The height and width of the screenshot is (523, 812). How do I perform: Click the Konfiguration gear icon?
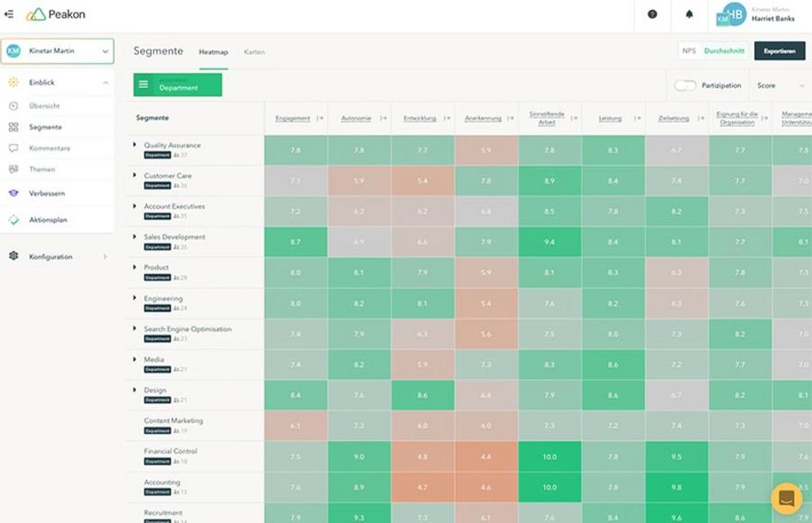14,256
